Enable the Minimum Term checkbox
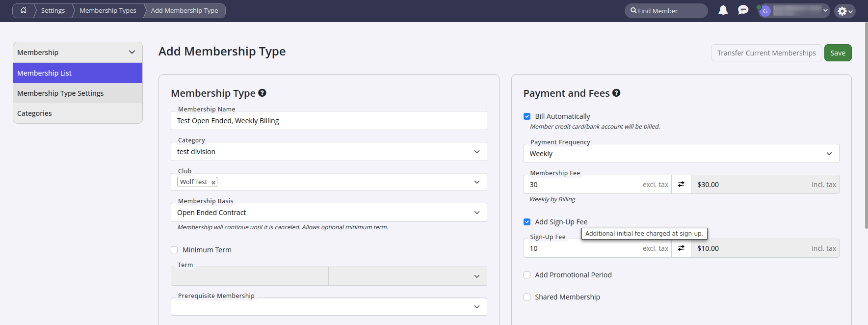 pyautogui.click(x=174, y=250)
